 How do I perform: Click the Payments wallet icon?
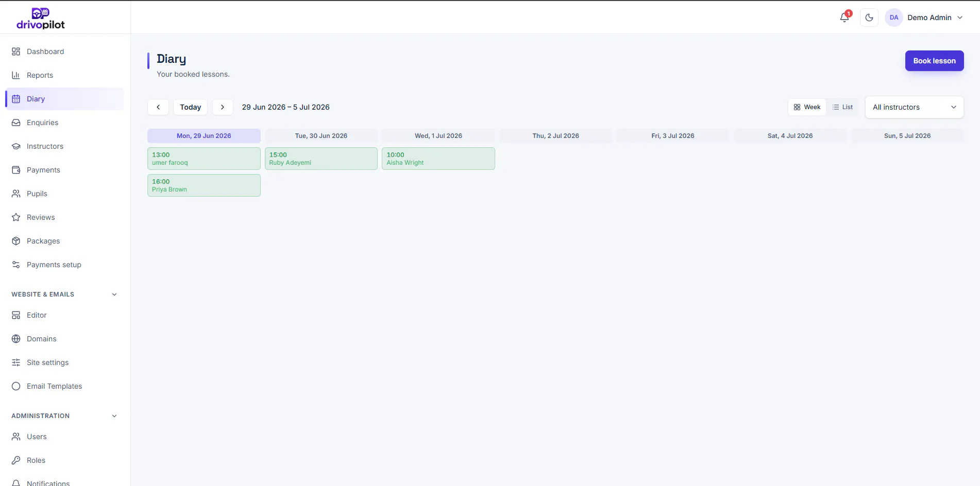[16, 170]
